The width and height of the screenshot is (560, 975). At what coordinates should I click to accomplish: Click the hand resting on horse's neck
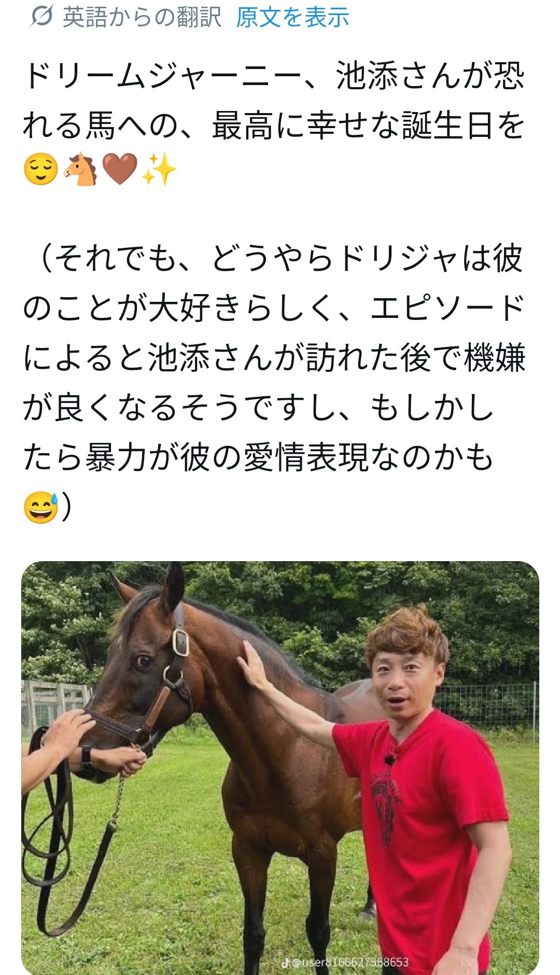255,669
